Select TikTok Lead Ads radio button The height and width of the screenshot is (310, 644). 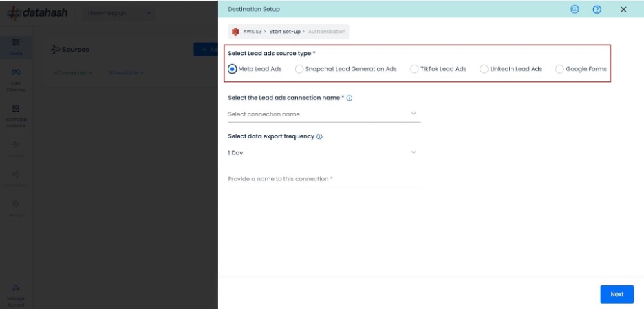coord(414,69)
